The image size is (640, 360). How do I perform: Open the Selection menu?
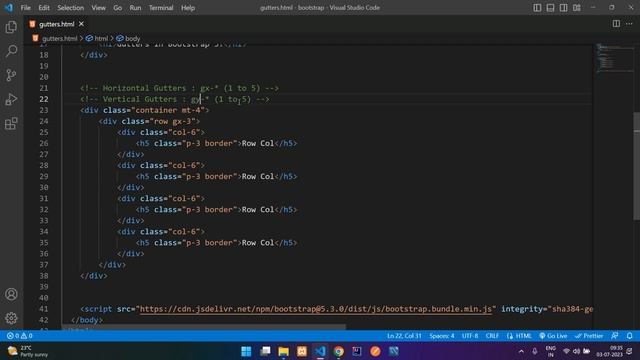[70, 8]
